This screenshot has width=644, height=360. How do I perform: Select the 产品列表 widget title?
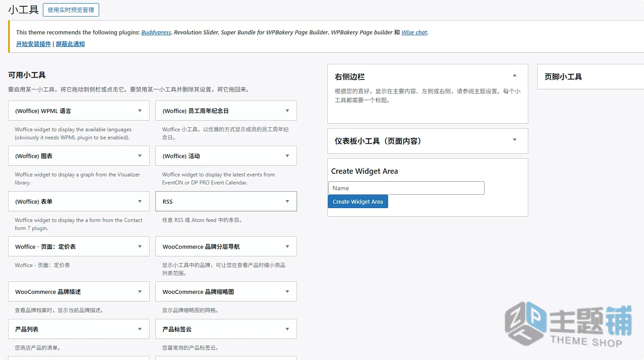27,329
